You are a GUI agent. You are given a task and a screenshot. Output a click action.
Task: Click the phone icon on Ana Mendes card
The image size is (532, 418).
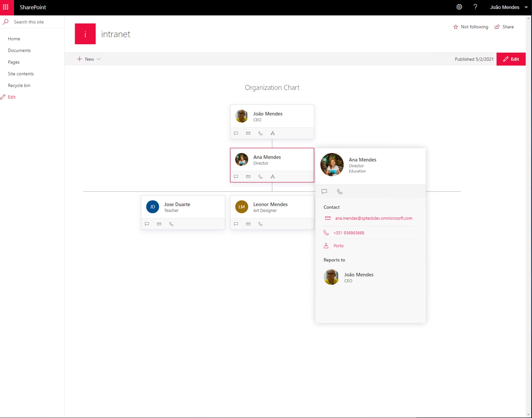(260, 176)
